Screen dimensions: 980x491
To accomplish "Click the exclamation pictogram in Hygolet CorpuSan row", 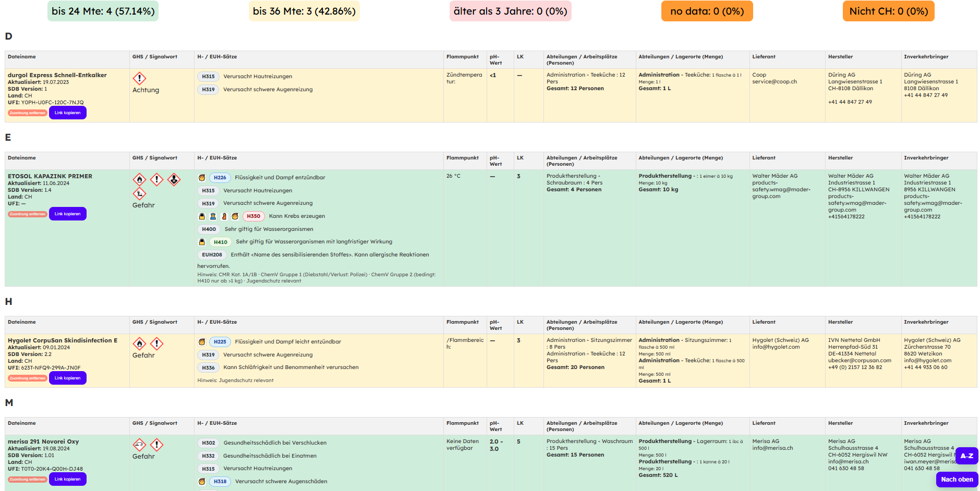I will [x=156, y=343].
